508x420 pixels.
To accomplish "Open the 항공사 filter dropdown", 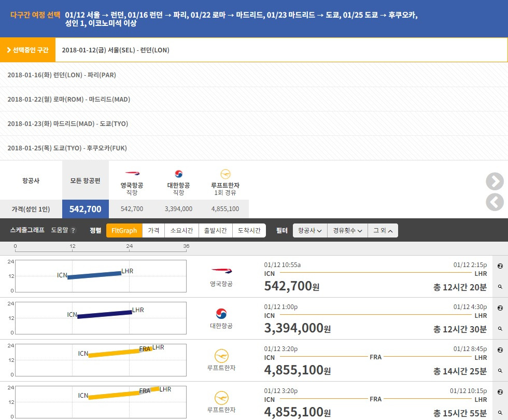I will pyautogui.click(x=310, y=230).
